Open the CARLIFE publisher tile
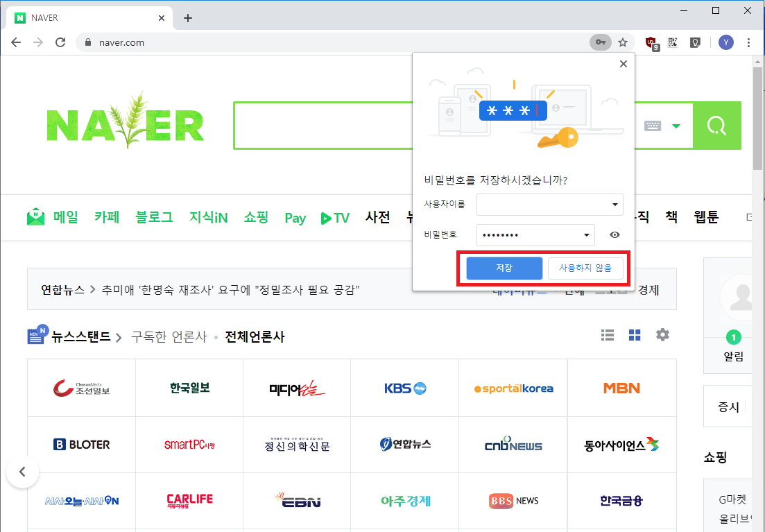Image resolution: width=765 pixels, height=532 pixels. (x=190, y=501)
